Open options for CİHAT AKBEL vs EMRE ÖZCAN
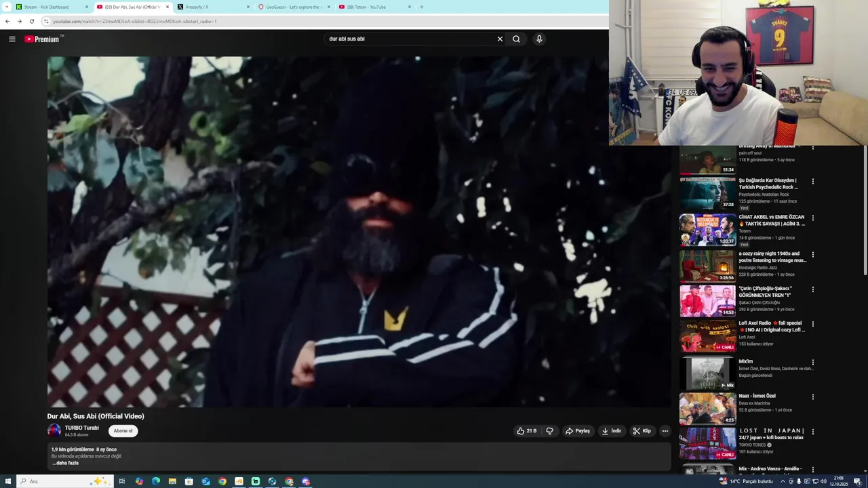The width and height of the screenshot is (868, 488). click(x=812, y=218)
